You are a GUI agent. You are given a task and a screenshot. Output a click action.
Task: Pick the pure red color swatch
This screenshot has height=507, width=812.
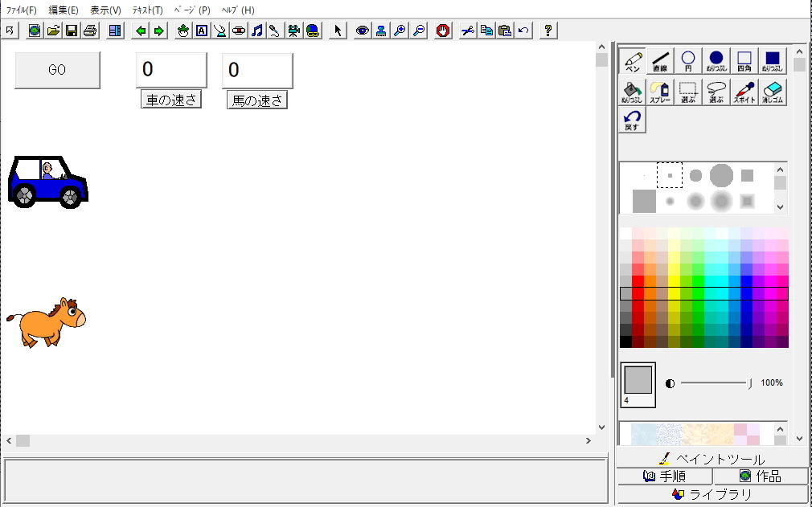point(638,281)
